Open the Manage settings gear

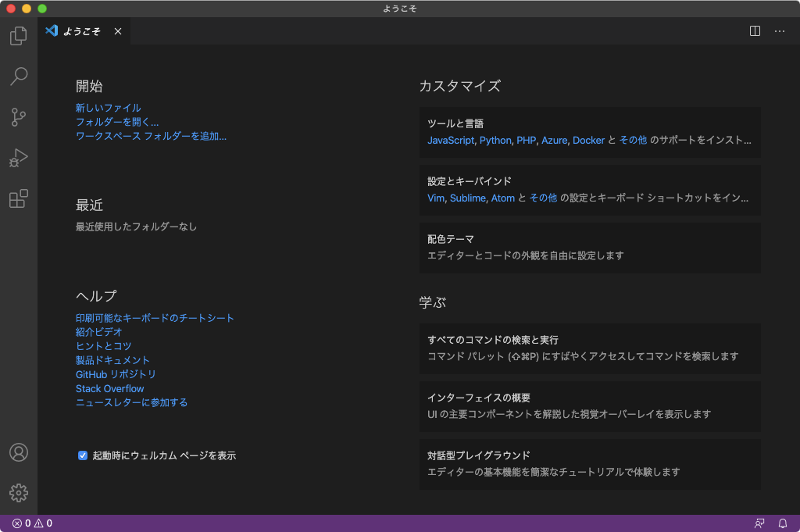click(x=18, y=492)
